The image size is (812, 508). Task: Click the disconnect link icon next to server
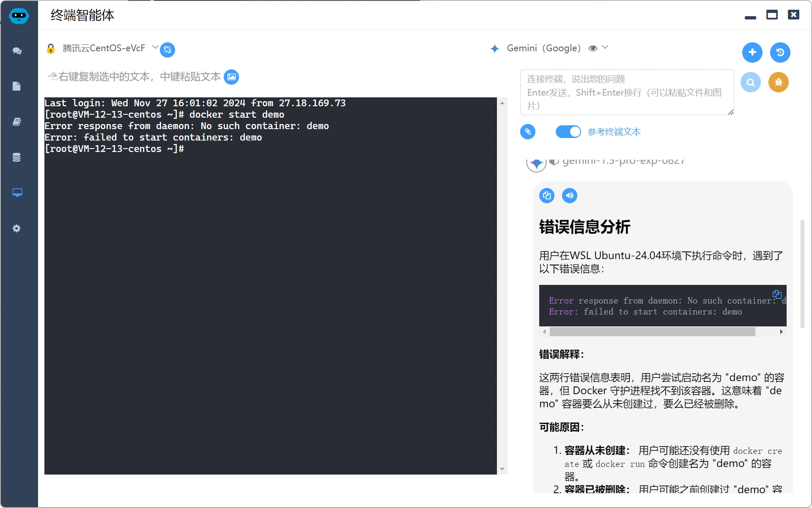[167, 50]
